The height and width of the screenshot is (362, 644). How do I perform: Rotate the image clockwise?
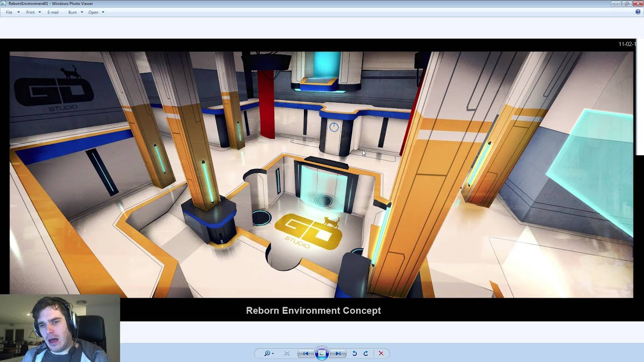point(366,353)
